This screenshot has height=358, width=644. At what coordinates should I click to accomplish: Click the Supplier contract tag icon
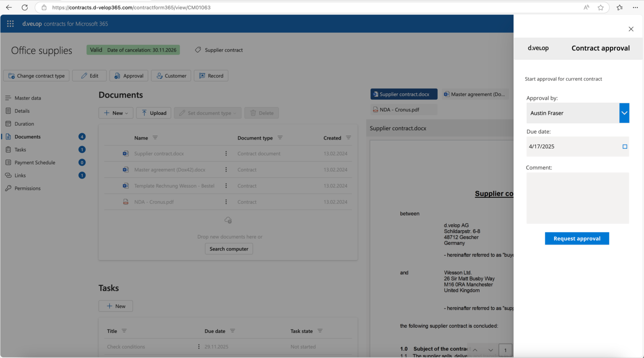(x=197, y=49)
